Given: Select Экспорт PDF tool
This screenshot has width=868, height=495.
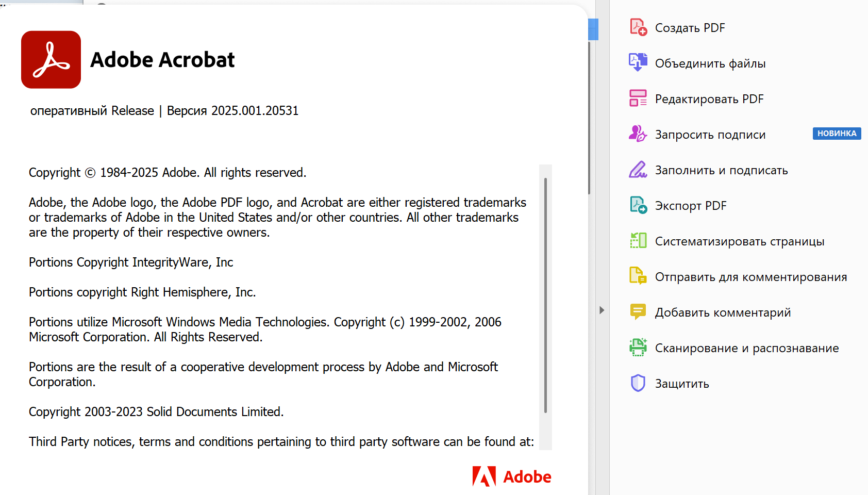Looking at the screenshot, I should (x=691, y=206).
